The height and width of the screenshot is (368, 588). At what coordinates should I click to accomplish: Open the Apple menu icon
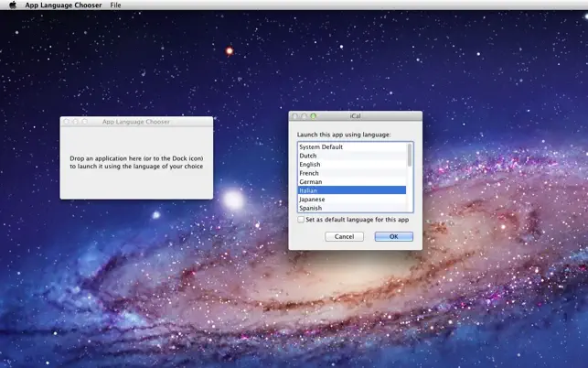(13, 5)
